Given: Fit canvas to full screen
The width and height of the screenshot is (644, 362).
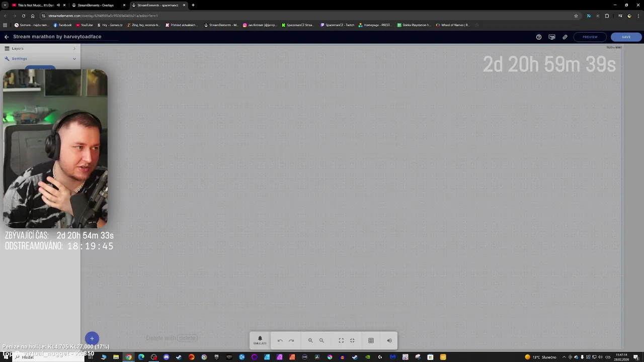Looking at the screenshot, I should pyautogui.click(x=341, y=340).
